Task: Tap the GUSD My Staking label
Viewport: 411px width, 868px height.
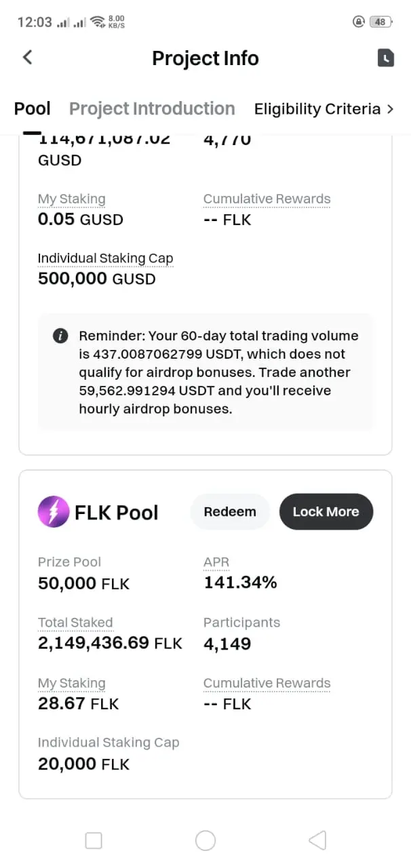Action: click(x=71, y=199)
